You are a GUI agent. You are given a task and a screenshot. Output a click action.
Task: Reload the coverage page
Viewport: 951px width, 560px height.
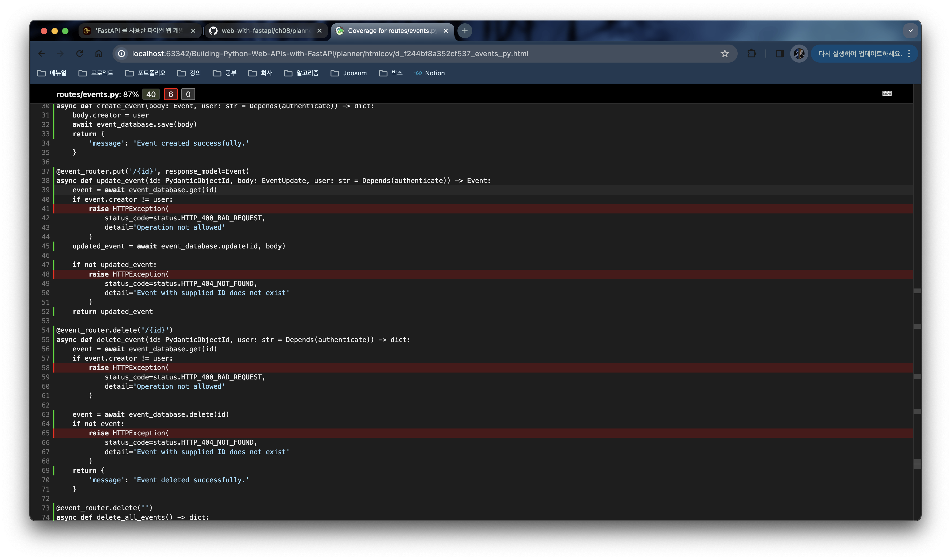(80, 54)
